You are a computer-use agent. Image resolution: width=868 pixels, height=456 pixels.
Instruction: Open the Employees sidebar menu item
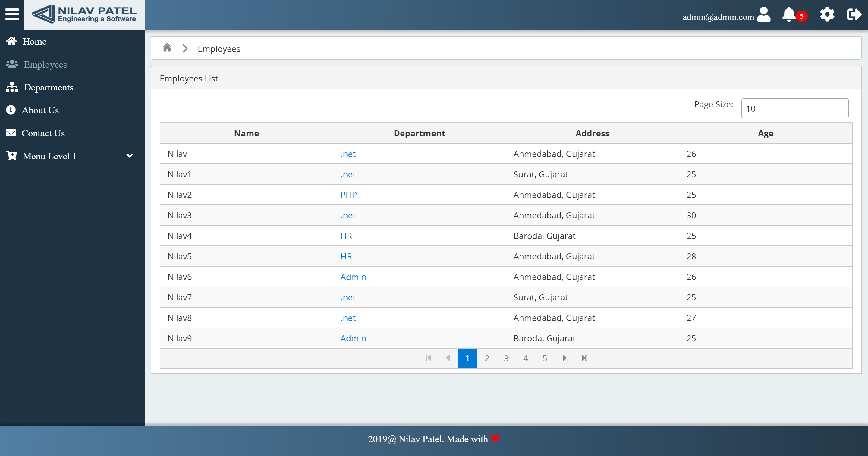coord(45,64)
